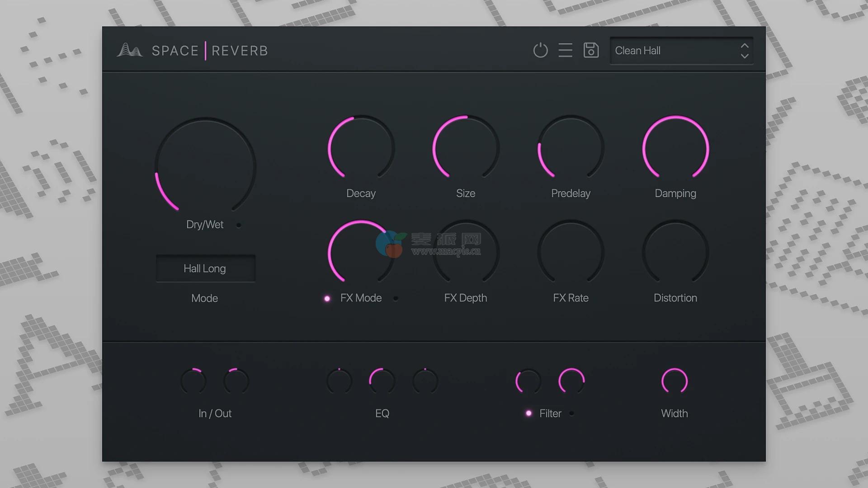868x488 pixels.
Task: Click the Distortion knob
Action: 675,253
